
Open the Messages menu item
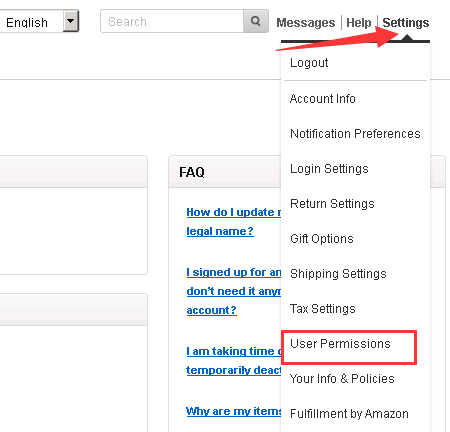(x=306, y=23)
